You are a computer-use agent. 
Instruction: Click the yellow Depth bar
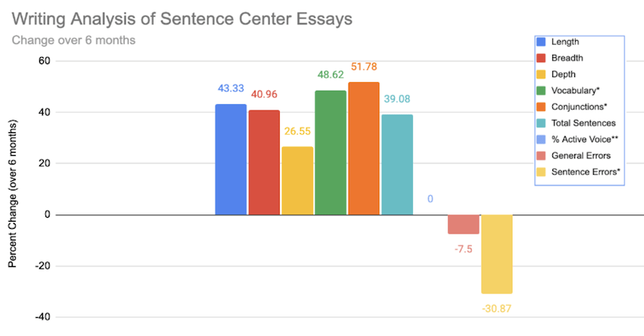coord(297,180)
